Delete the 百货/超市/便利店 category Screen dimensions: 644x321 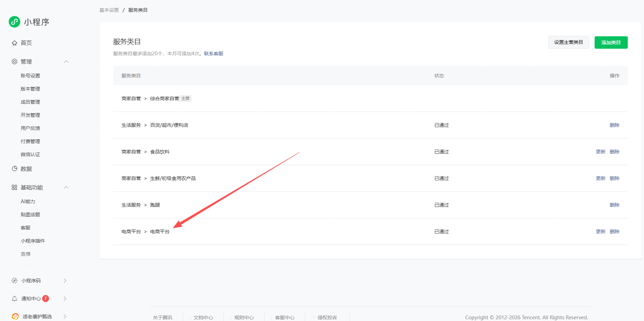(x=615, y=125)
